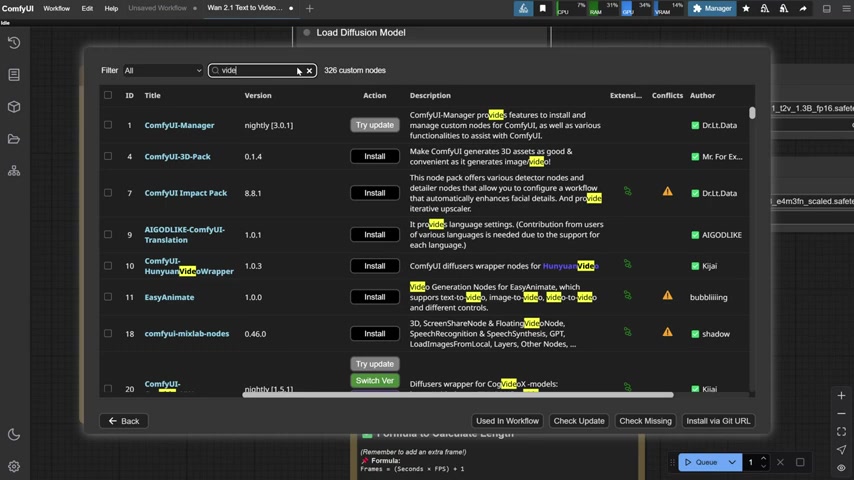Click the vertical scrollbar thumb of node table
Image resolution: width=854 pixels, height=480 pixels.
pyautogui.click(x=752, y=113)
